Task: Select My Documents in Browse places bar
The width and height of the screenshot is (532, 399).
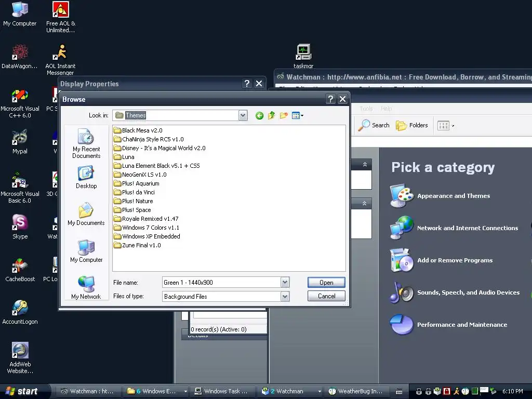Action: (86, 214)
